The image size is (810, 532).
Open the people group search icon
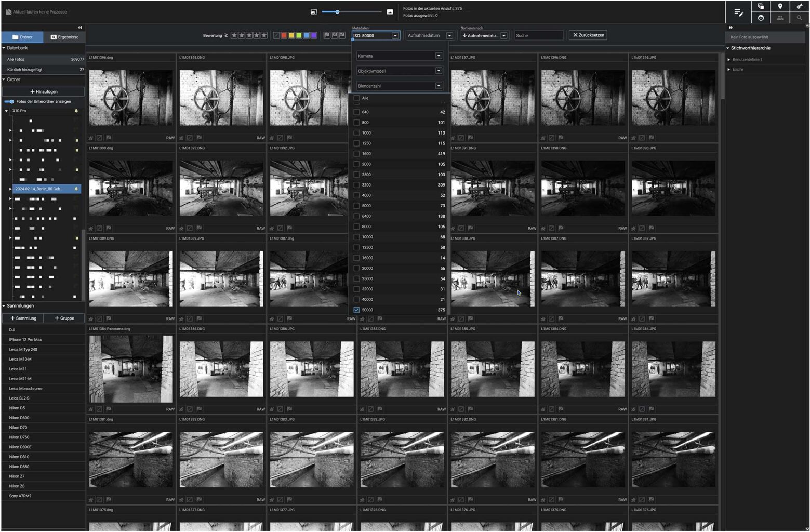780,18
